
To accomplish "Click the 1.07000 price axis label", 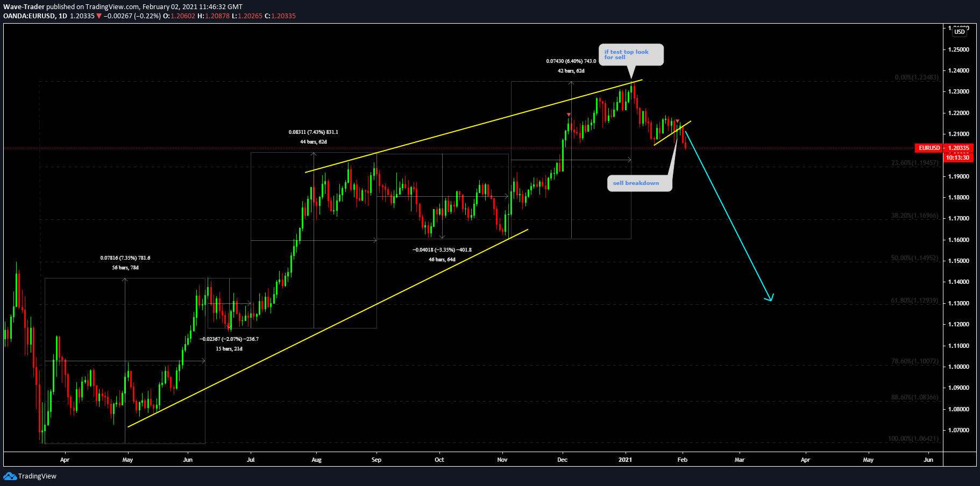I will tap(958, 430).
